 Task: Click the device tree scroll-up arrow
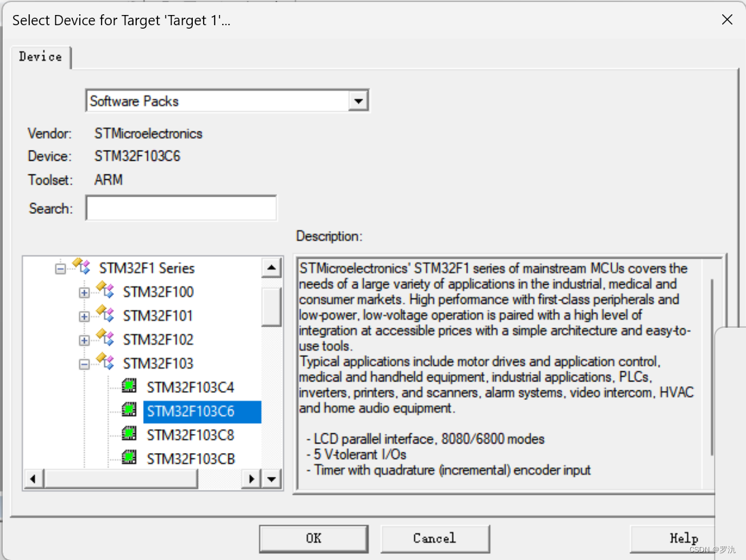271,267
